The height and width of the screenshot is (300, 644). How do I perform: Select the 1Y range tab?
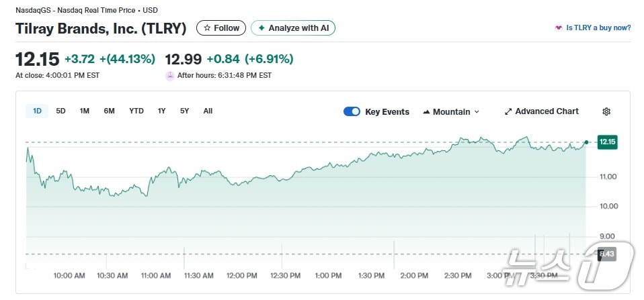click(161, 111)
